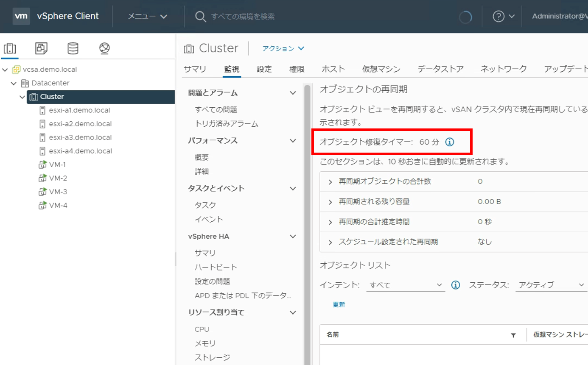The image size is (588, 365).
Task: Expand the 再同期オブジェクトの合計数 row
Action: tap(330, 182)
